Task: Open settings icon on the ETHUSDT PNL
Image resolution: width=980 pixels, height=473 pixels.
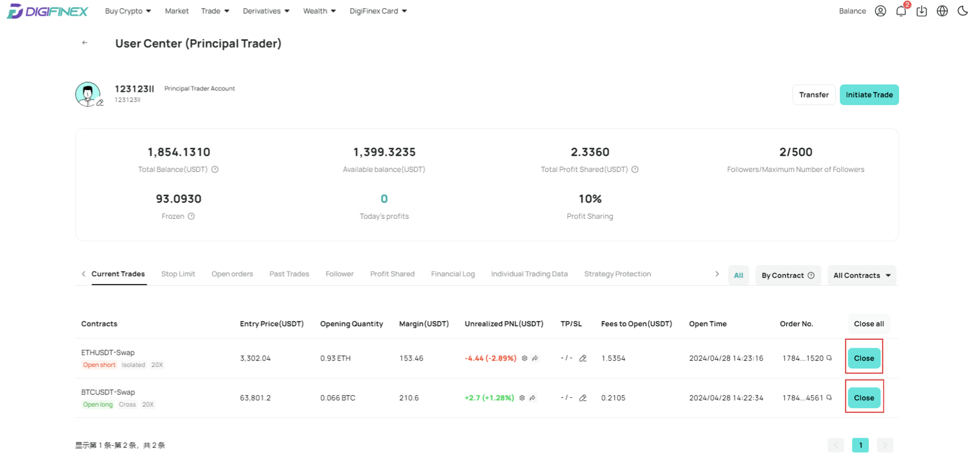Action: click(524, 358)
